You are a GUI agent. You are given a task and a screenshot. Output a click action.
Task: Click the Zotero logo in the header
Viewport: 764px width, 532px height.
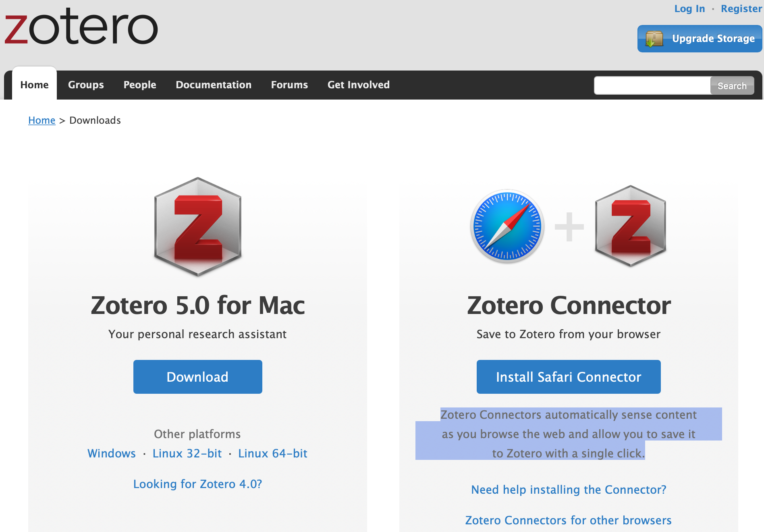tap(81, 27)
